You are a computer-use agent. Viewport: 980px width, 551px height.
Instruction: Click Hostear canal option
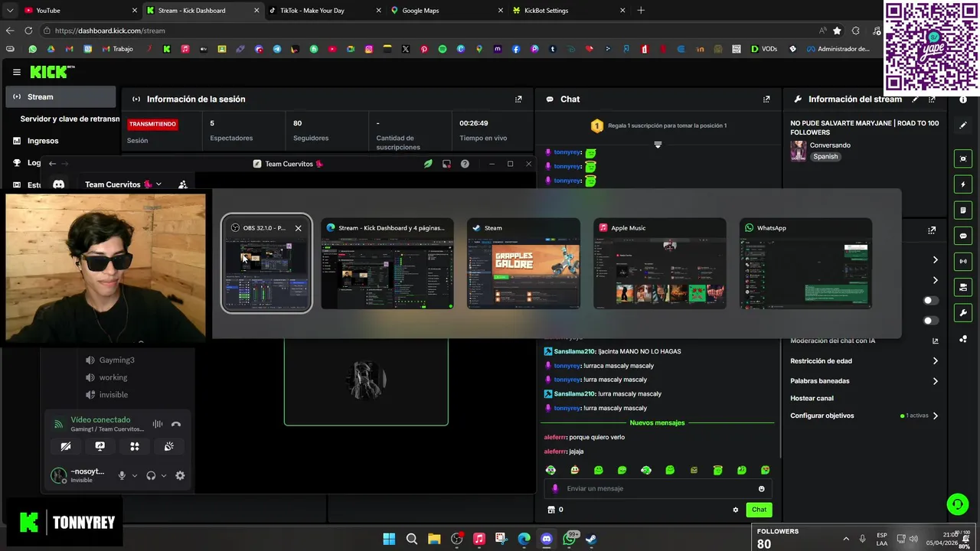coord(812,399)
